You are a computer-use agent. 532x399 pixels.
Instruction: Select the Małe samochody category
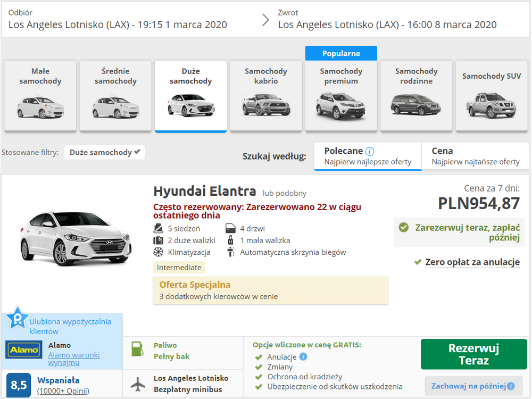click(x=40, y=96)
